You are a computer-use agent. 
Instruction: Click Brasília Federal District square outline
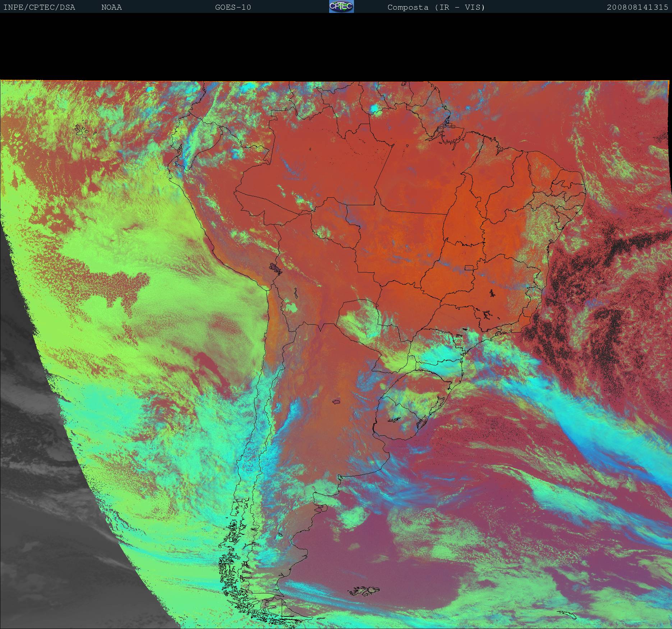469,267
